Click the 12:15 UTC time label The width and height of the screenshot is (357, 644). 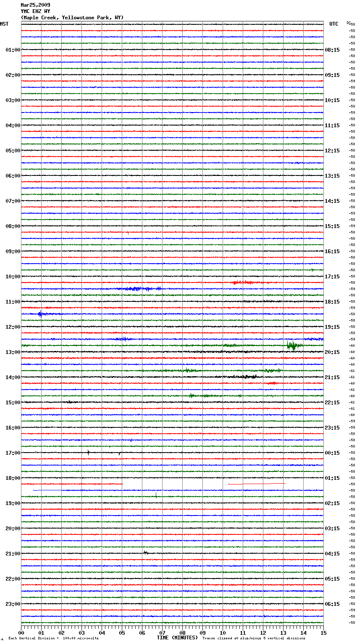332,151
